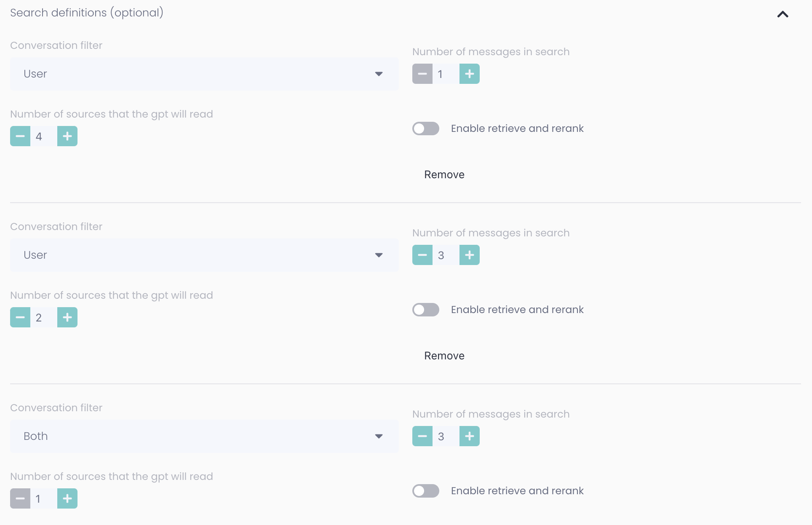The image size is (812, 525).
Task: Open first Conversation filter dropdown set to User
Action: point(204,74)
